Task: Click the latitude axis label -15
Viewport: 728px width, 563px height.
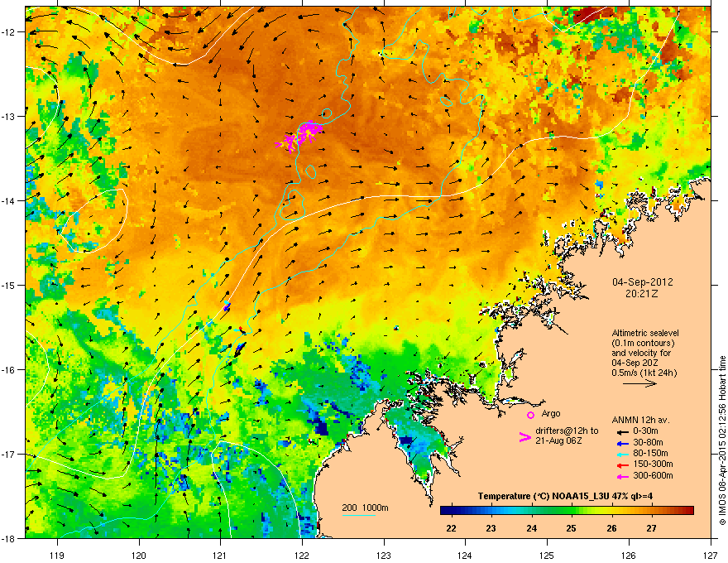Action: tap(8, 285)
